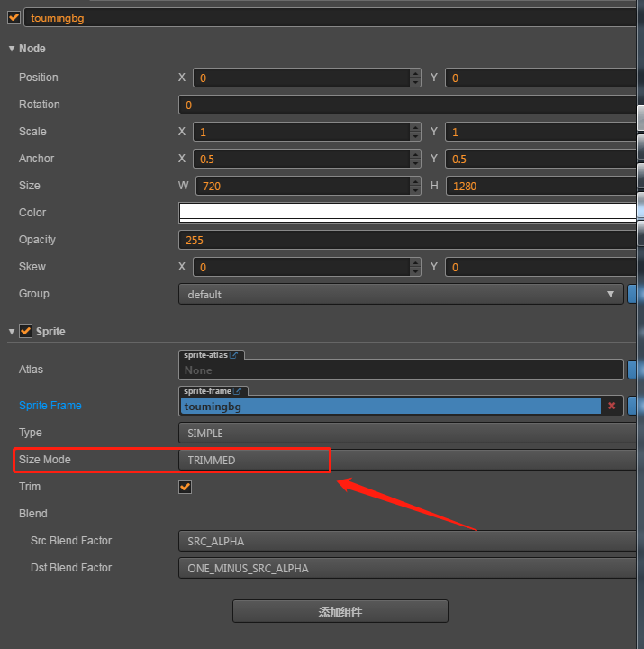
Task: Click the Opacity field showing 255
Action: coord(407,240)
